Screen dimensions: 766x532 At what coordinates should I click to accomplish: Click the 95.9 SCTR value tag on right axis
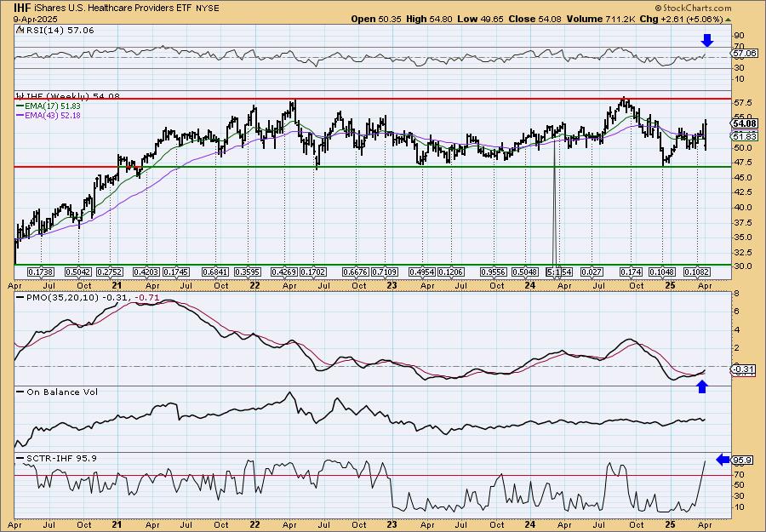743,460
